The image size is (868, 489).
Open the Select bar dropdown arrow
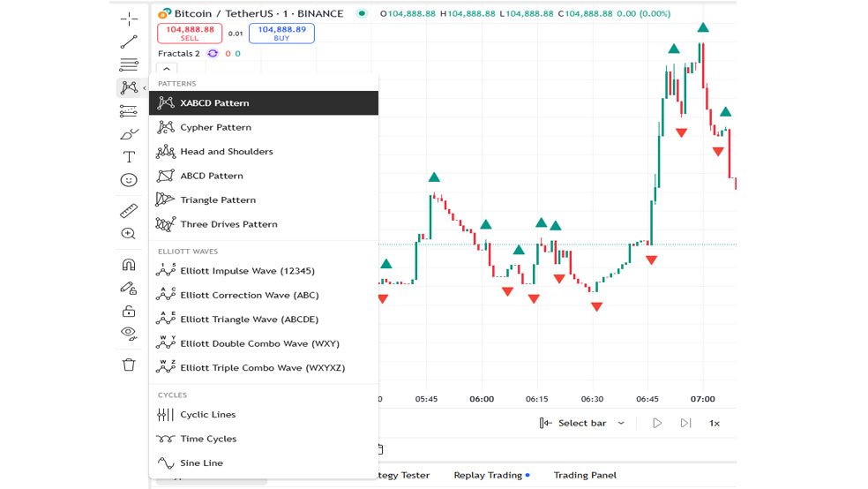(x=622, y=423)
